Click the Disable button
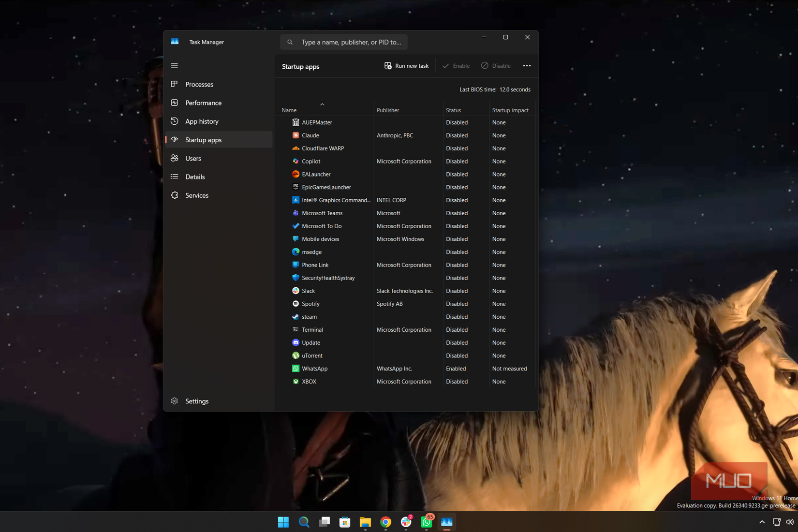798x532 pixels. (x=496, y=66)
